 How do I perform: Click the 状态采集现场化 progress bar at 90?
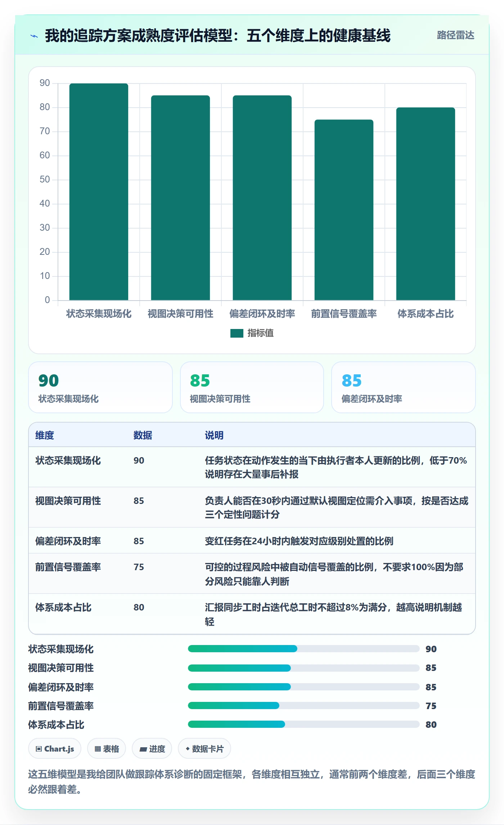[303, 649]
